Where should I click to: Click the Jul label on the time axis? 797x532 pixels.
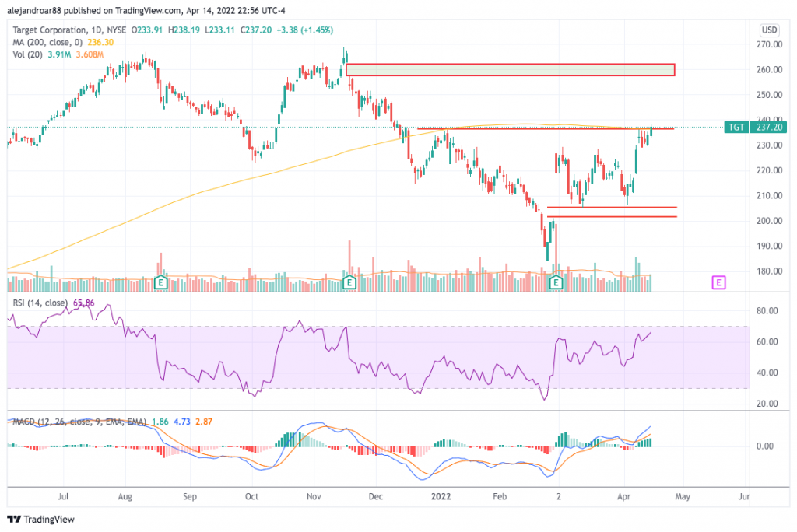63,496
